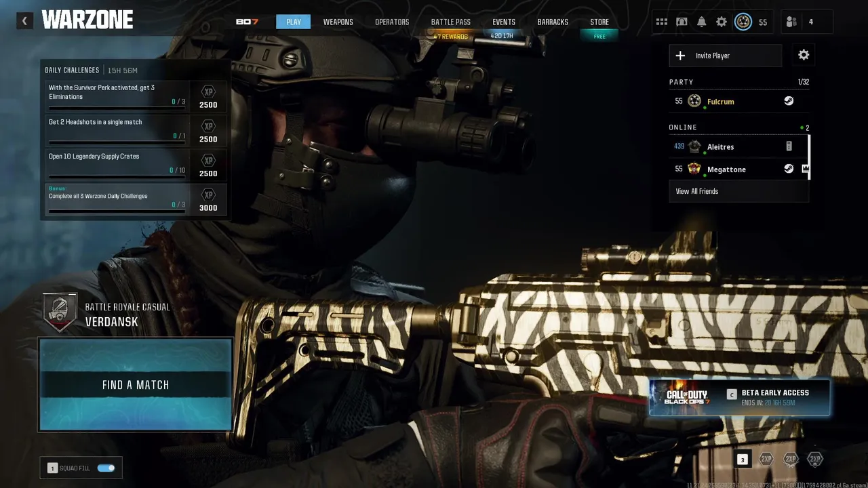
Task: Click the ONLINE section header
Action: (x=683, y=127)
